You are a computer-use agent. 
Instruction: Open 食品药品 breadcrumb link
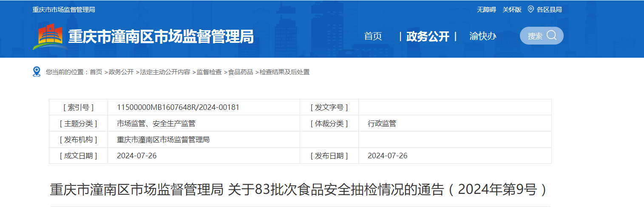241,72
